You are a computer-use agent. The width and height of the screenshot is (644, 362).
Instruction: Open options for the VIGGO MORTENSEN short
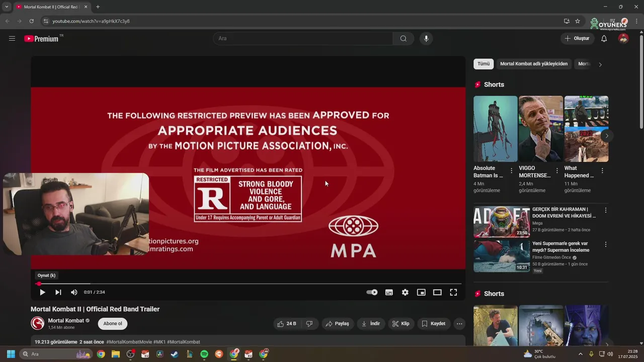(557, 171)
